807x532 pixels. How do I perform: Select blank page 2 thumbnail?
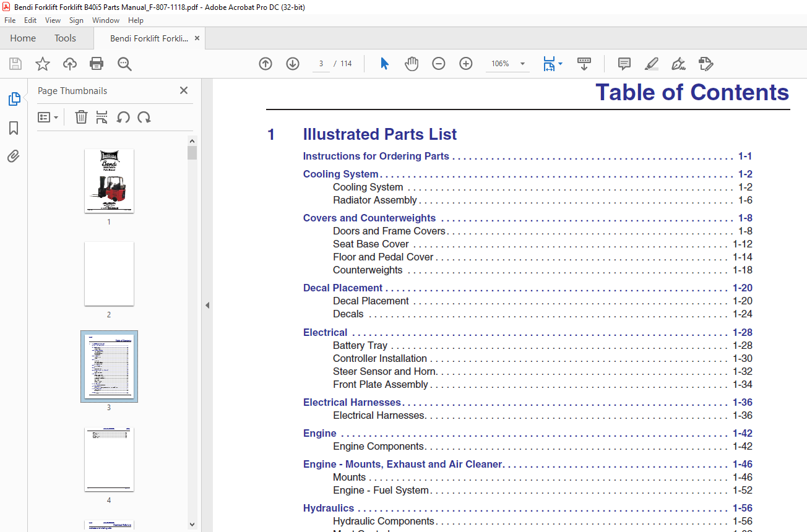(109, 273)
